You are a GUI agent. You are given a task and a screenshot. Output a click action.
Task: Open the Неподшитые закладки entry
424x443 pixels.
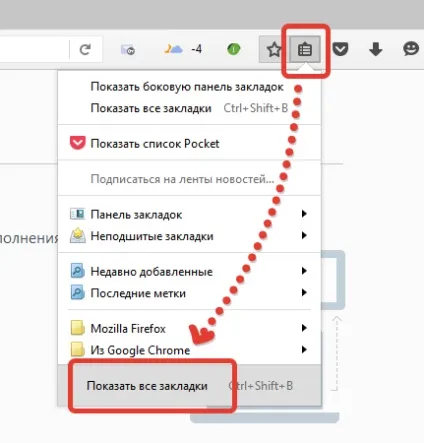click(189, 236)
